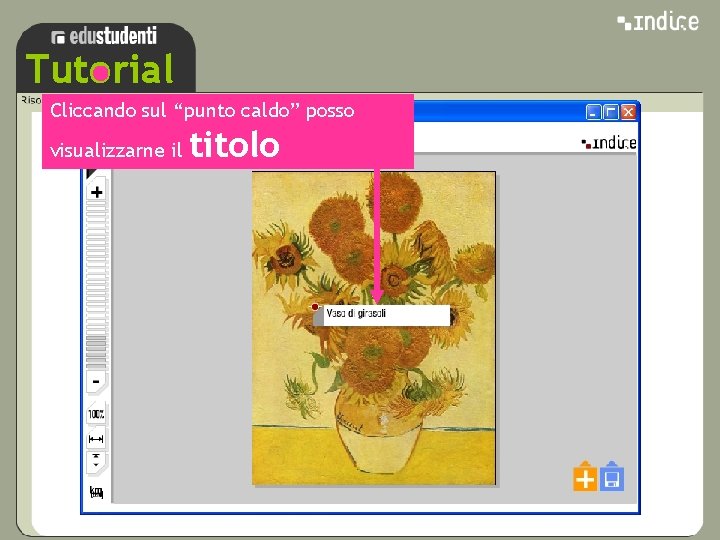Click the zoom level slider track

pos(96,286)
